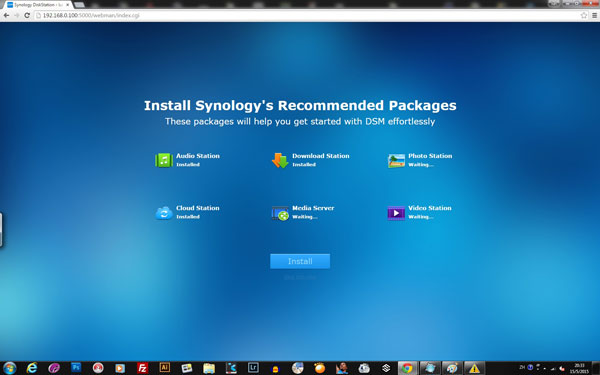Launch Internet Explorer from the taskbar
This screenshot has width=600, height=375.
[32, 368]
